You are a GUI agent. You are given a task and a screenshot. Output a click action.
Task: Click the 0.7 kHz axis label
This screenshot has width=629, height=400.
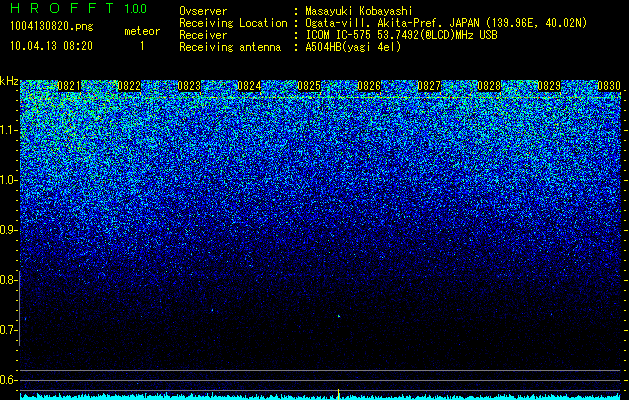point(7,330)
